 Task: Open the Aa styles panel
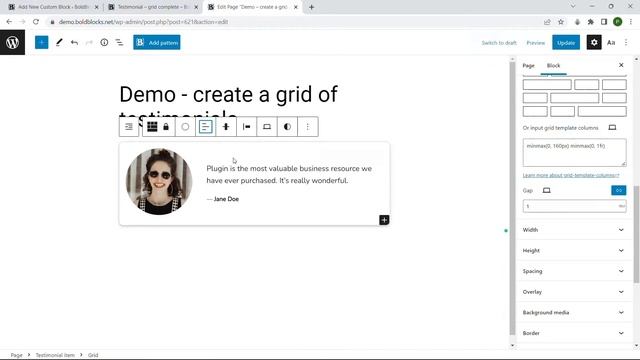(611, 42)
